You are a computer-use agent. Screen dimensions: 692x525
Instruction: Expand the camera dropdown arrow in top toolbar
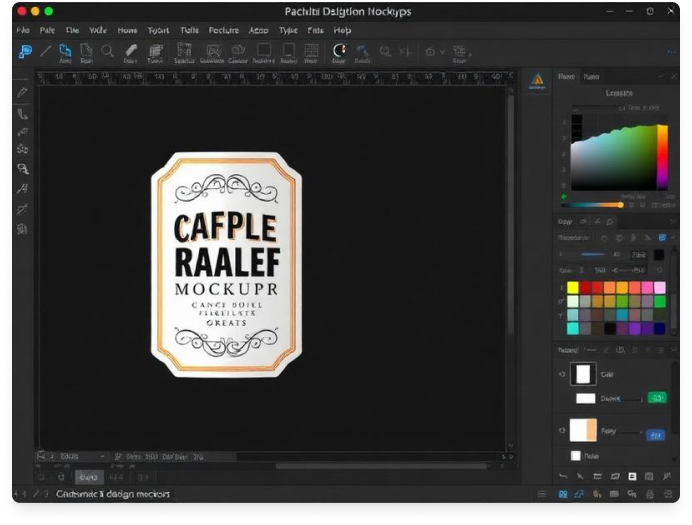(x=444, y=51)
